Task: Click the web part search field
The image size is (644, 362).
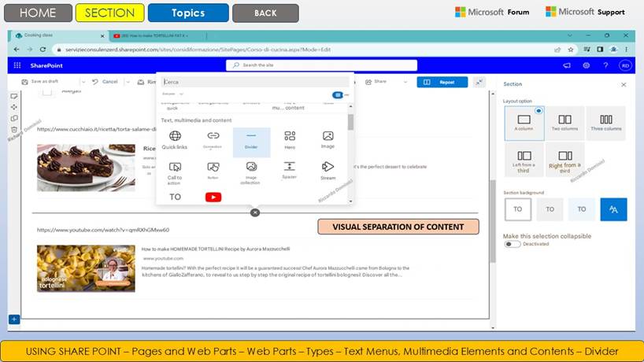Action: (254, 82)
